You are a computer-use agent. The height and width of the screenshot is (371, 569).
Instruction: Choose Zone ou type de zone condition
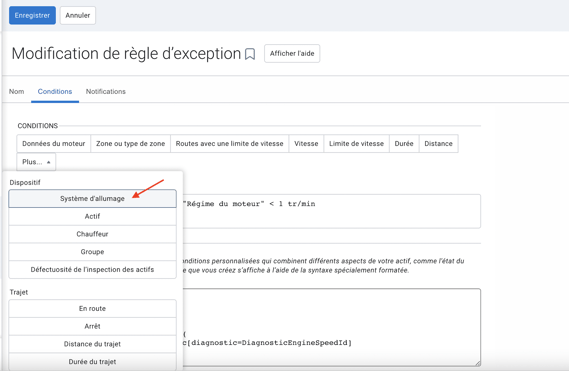131,143
